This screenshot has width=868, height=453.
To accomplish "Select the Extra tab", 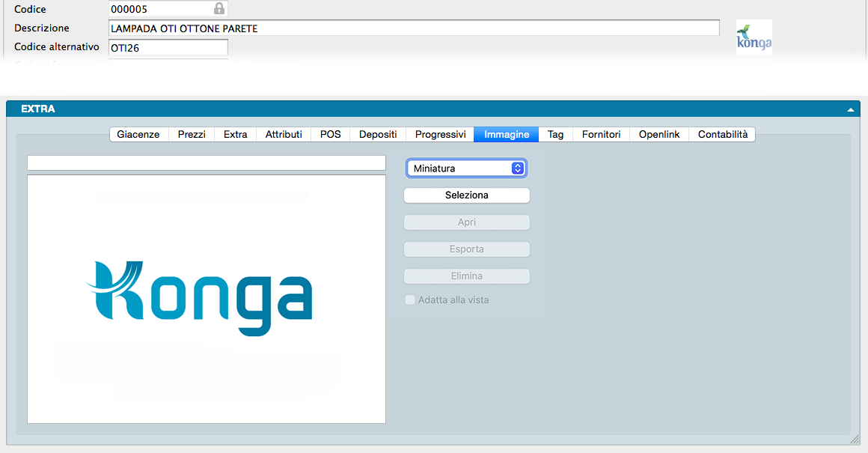I will pyautogui.click(x=235, y=135).
